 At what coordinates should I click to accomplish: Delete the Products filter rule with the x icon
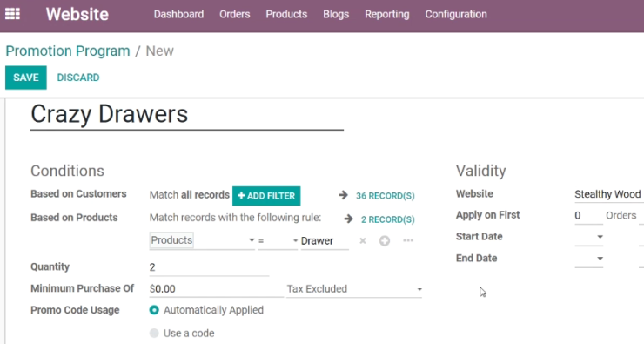363,241
